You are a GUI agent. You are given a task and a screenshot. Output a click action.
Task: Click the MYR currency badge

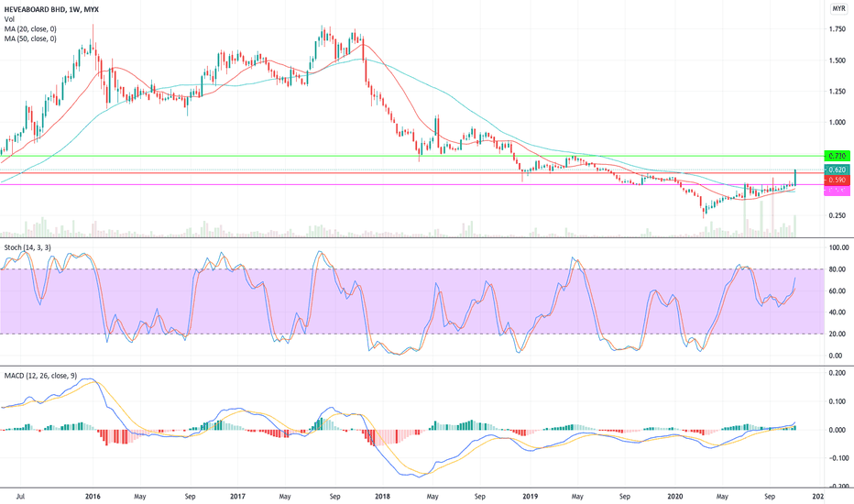pyautogui.click(x=838, y=9)
